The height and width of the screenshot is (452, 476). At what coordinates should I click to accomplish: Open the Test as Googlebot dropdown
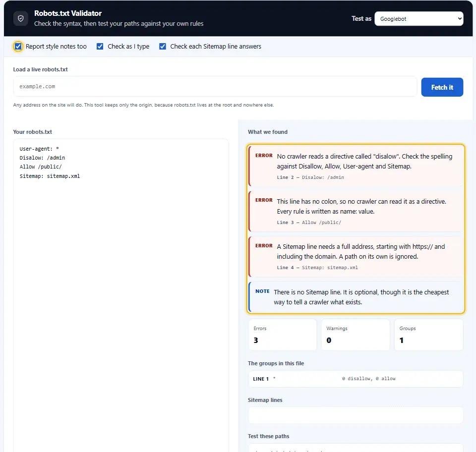point(418,19)
